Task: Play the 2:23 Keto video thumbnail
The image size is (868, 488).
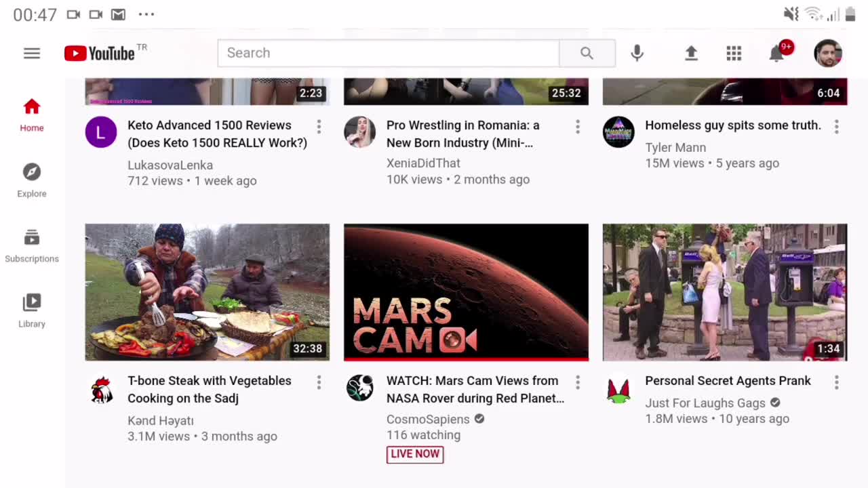Action: tap(207, 91)
